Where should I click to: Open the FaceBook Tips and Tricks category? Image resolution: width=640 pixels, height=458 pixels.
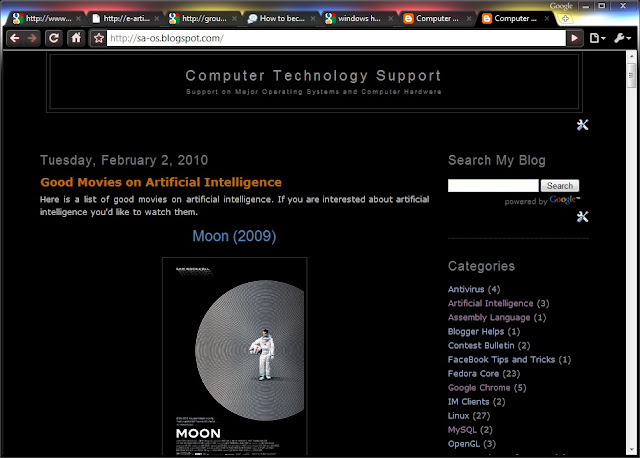click(x=501, y=359)
